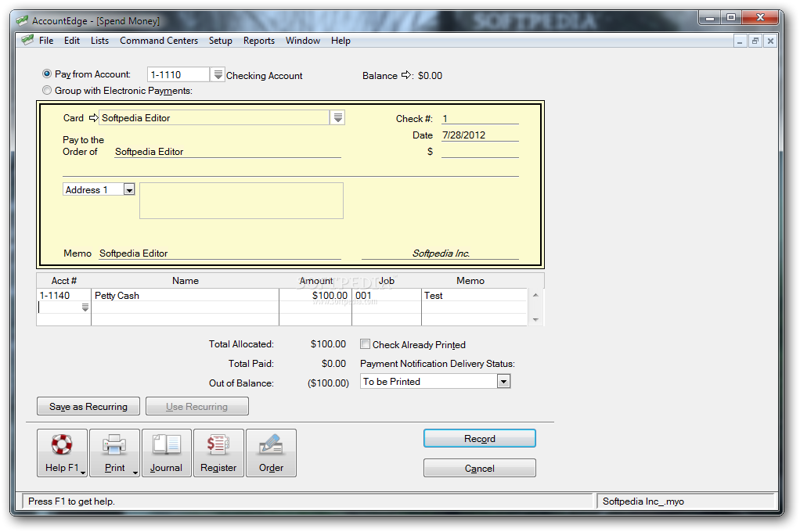Open the Card selection list button
The width and height of the screenshot is (800, 532).
tap(337, 118)
